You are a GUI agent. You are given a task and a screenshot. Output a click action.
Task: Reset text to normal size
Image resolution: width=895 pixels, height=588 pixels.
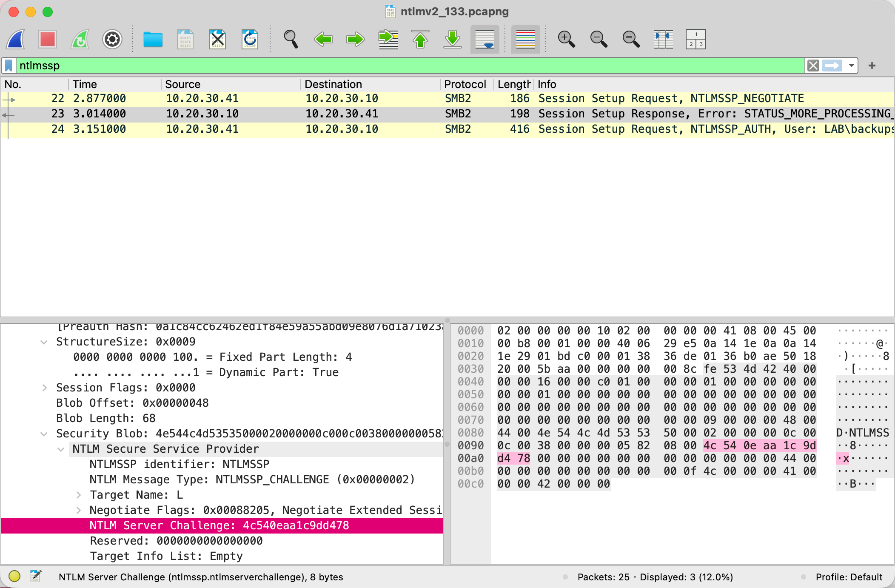631,39
